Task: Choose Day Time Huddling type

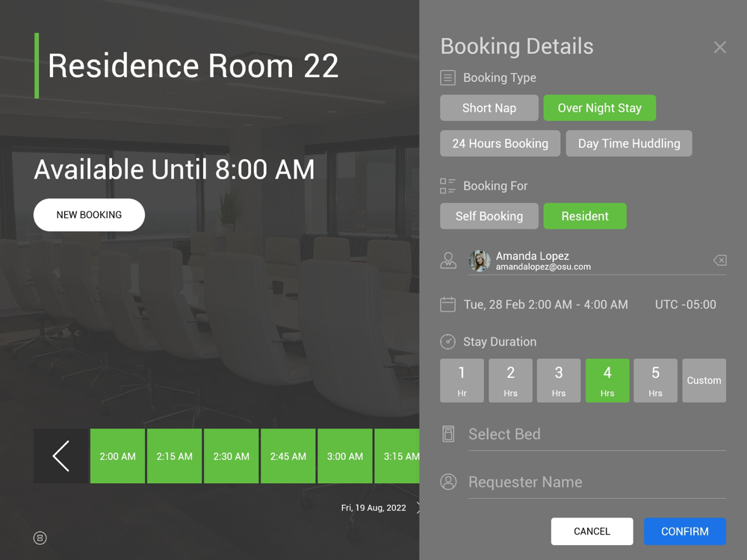Action: [629, 143]
